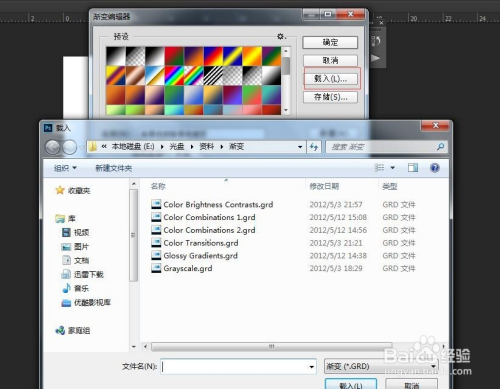Click 新建文件夹 in dialog toolbar
Viewport: 500px width, 389px height.
(x=114, y=168)
